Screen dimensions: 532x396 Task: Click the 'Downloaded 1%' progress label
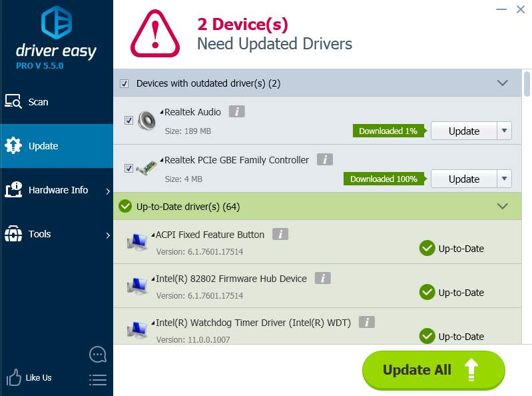390,131
